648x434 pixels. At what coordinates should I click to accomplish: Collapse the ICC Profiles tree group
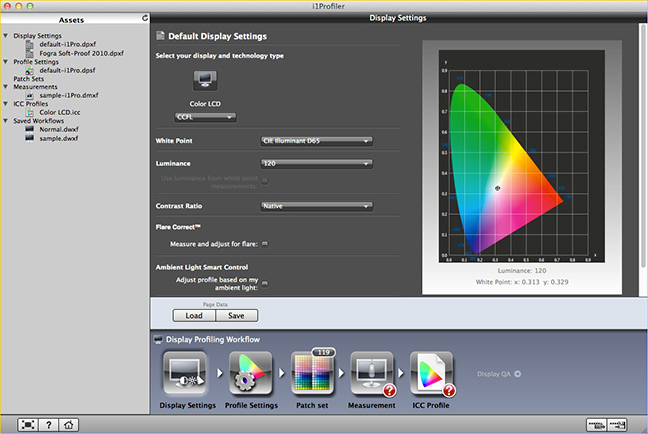pyautogui.click(x=6, y=104)
